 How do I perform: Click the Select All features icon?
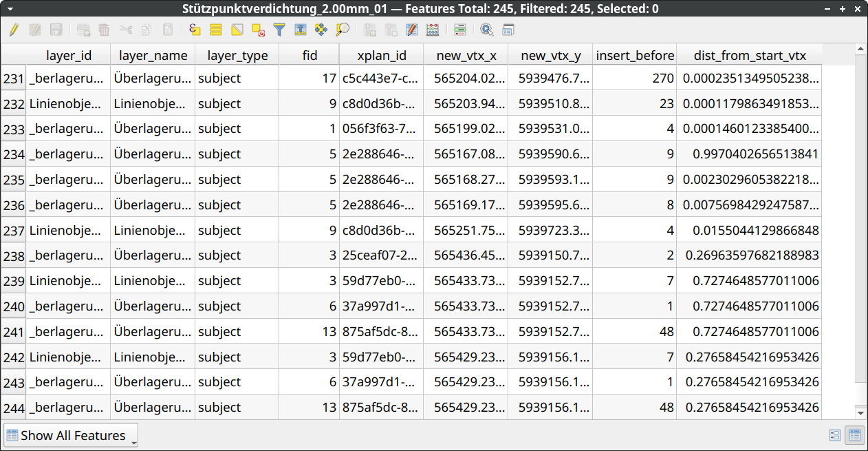(x=216, y=30)
